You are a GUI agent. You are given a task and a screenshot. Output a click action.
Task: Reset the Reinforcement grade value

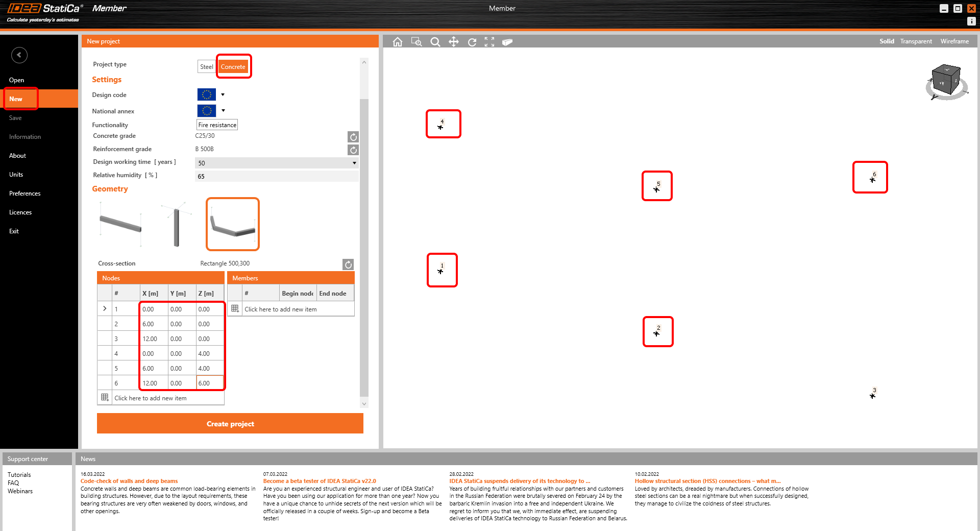tap(353, 150)
